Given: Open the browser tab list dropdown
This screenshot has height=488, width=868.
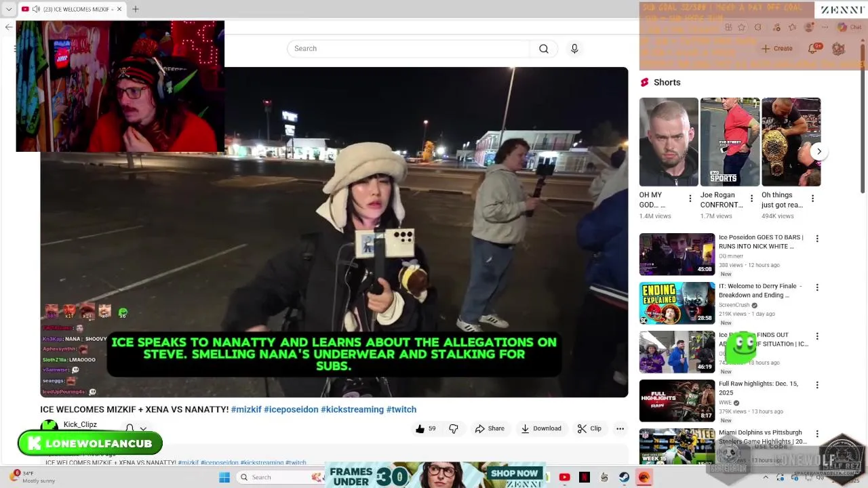Looking at the screenshot, I should [x=8, y=9].
